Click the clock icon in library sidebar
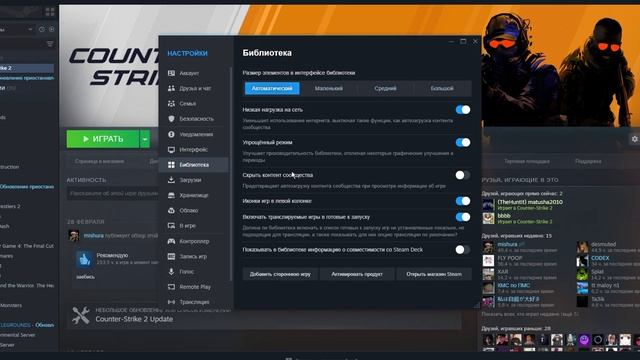640x360 pixels. tap(42, 29)
